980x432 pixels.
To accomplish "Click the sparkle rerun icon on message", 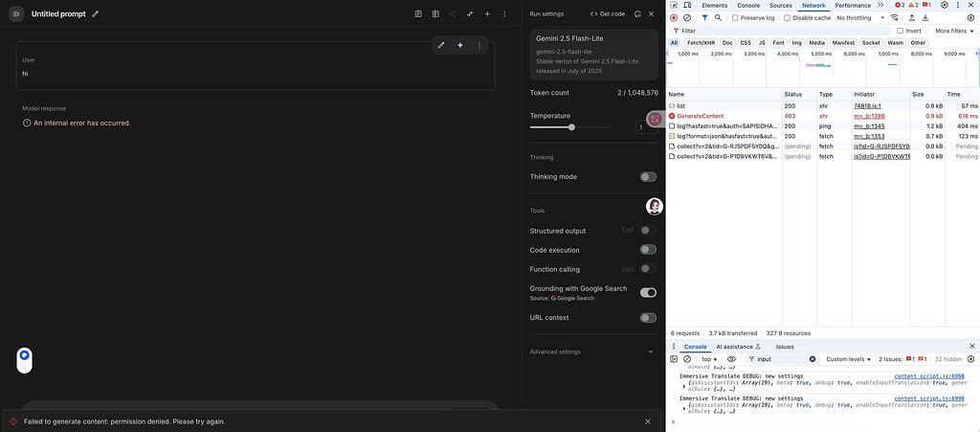I will coord(460,45).
